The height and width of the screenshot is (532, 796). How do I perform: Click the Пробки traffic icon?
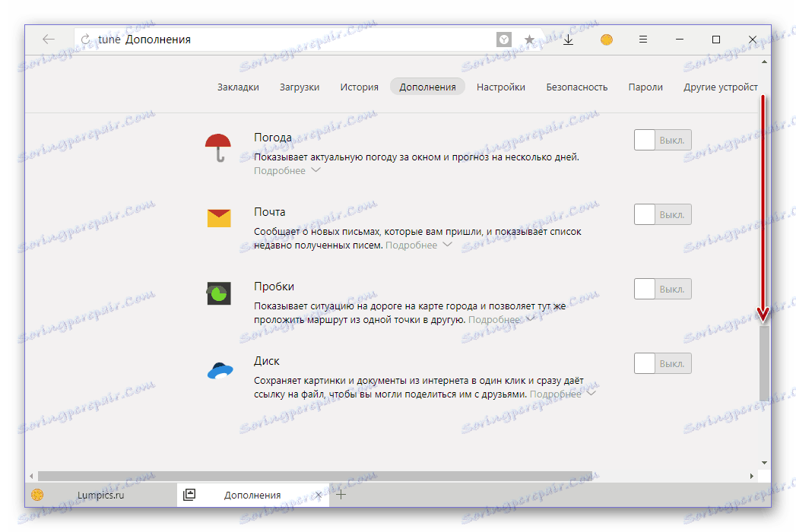click(219, 293)
